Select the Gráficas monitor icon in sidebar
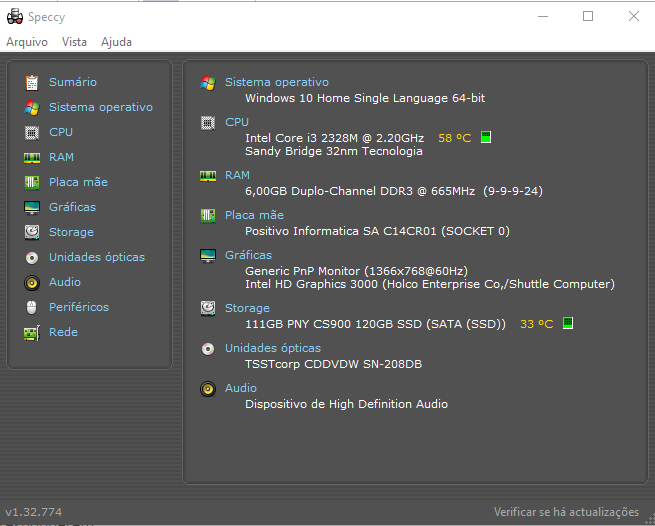The image size is (655, 526). point(32,208)
